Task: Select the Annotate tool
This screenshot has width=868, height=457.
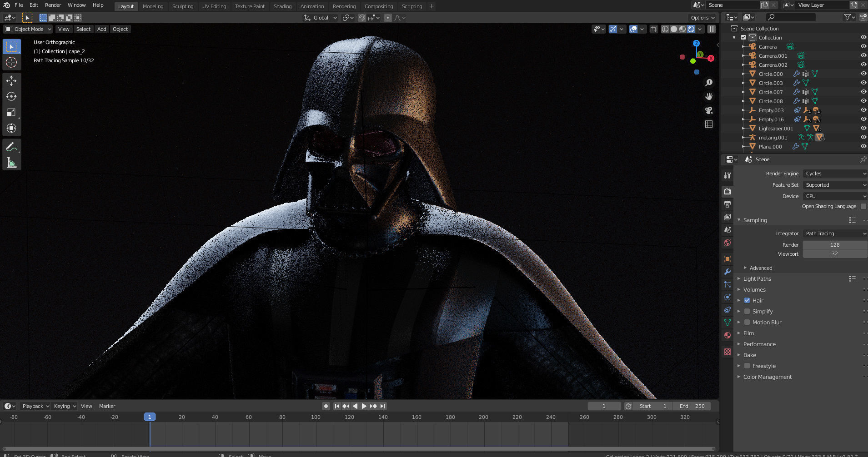Action: click(x=11, y=147)
